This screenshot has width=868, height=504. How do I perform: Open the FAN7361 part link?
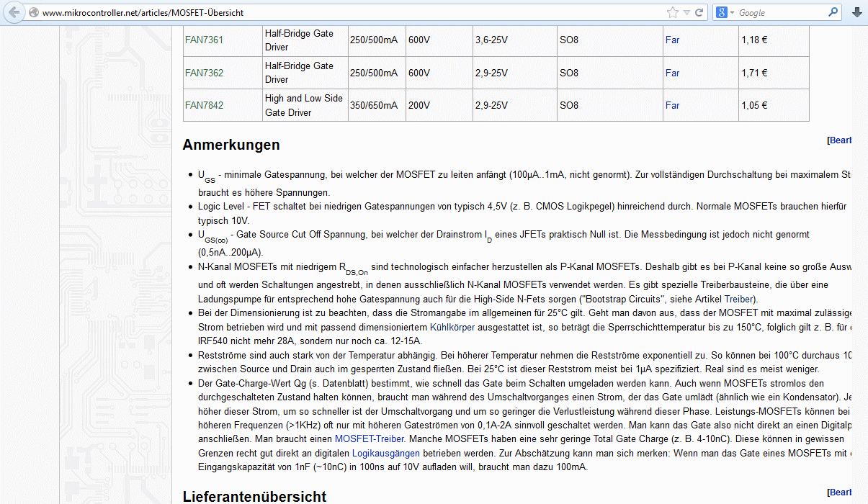(204, 40)
